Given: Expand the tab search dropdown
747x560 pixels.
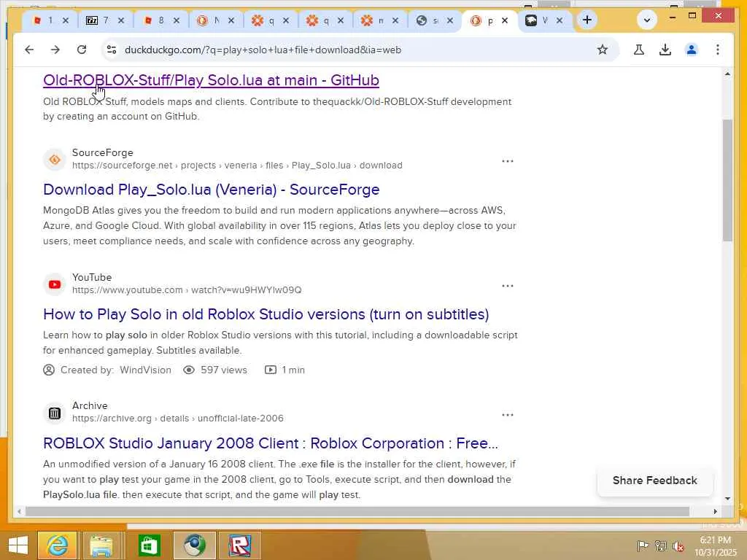Looking at the screenshot, I should 646,20.
